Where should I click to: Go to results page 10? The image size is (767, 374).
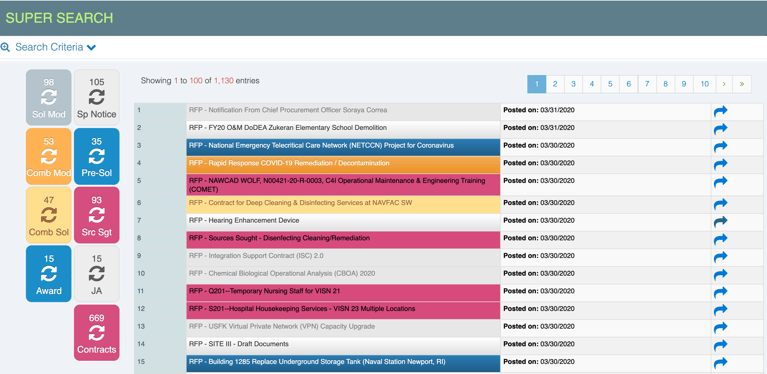[x=704, y=84]
